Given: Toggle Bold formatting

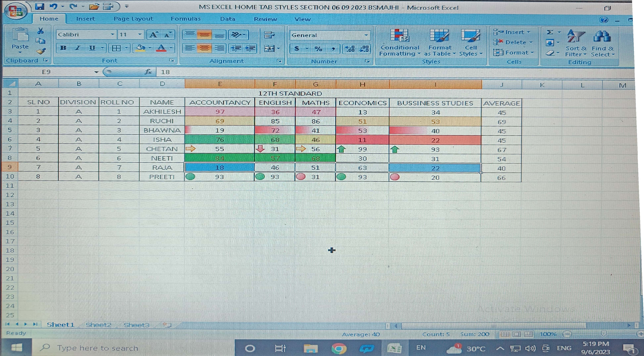Looking at the screenshot, I should [x=63, y=48].
